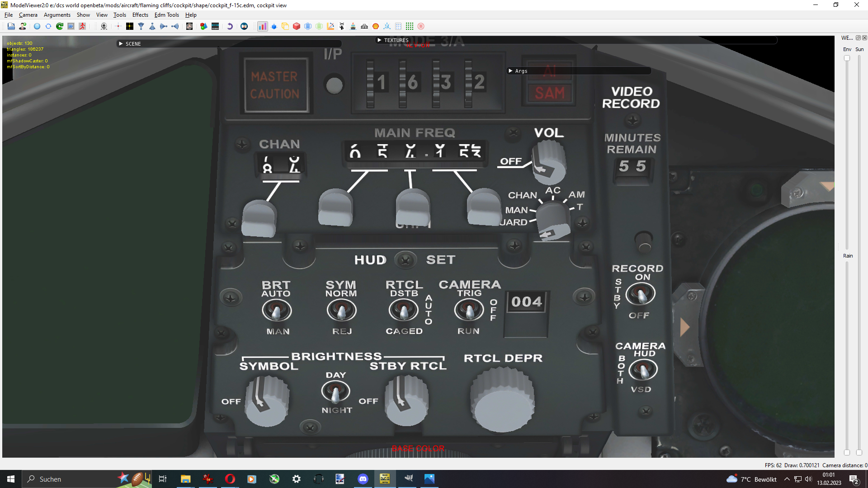Close the WE weather panel
Screen dimensions: 868x488
(864, 38)
